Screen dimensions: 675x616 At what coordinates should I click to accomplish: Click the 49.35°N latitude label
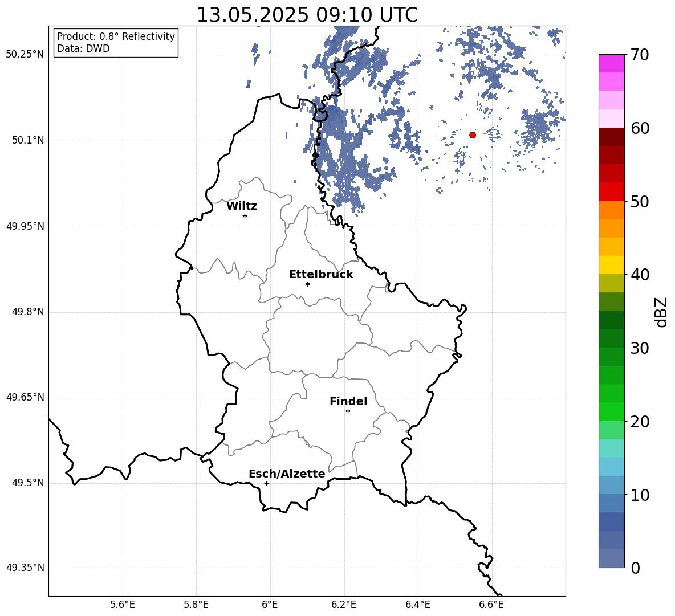tap(25, 568)
